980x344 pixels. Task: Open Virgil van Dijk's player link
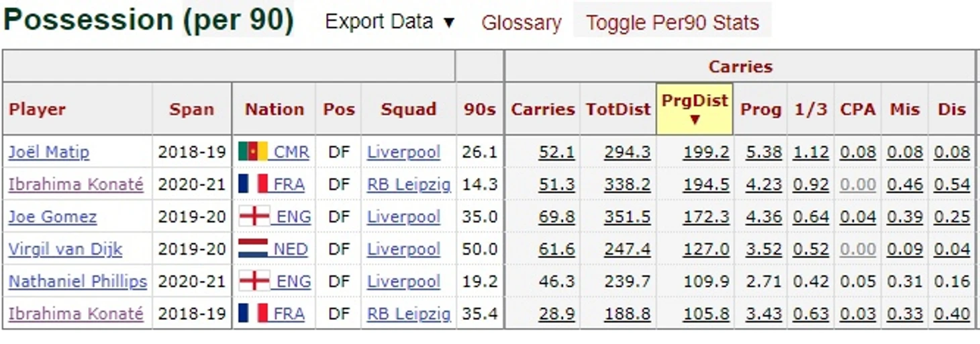click(65, 249)
